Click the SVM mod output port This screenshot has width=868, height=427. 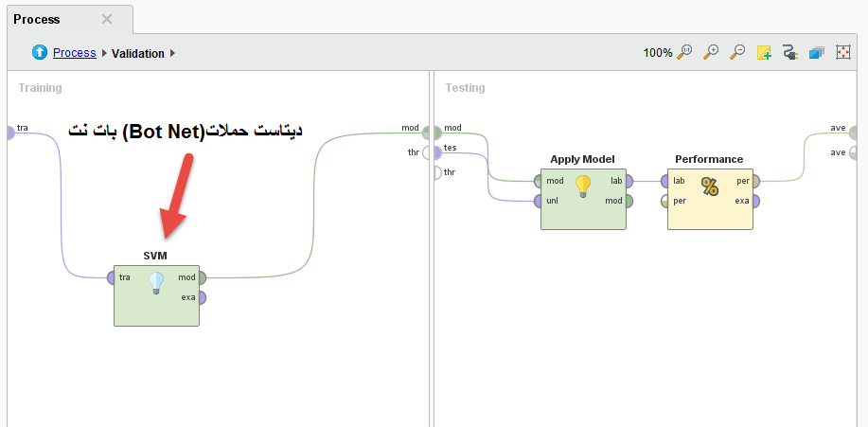point(202,277)
